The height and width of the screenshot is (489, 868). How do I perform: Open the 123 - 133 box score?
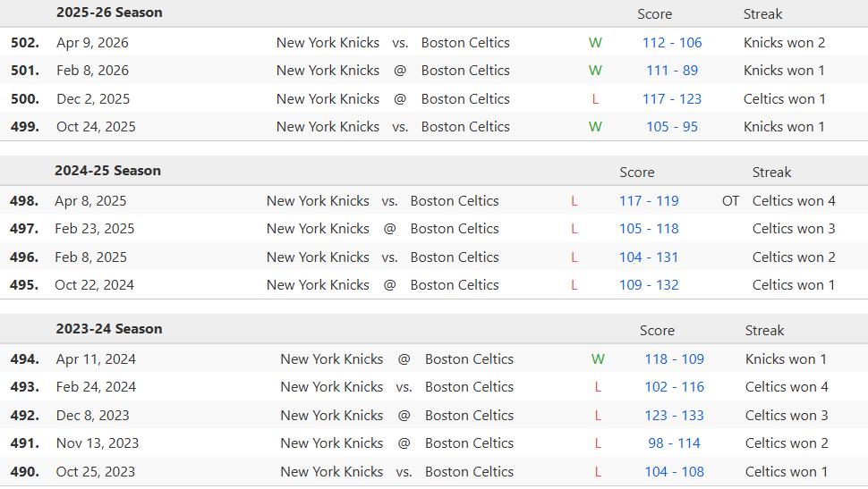674,416
